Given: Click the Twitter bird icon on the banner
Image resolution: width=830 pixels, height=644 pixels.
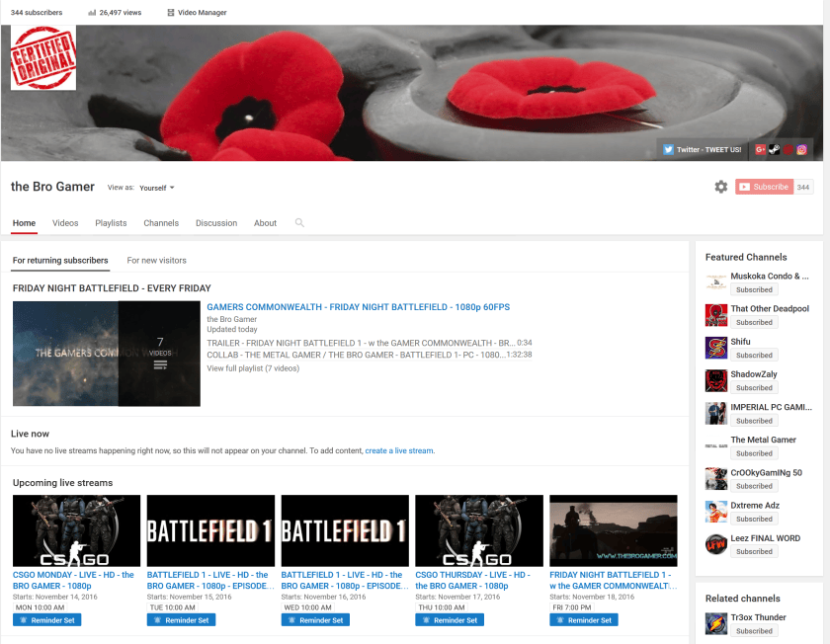Looking at the screenshot, I should pyautogui.click(x=669, y=150).
